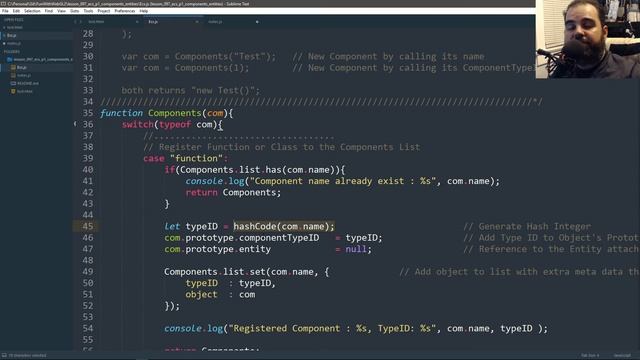Switch to the Ecs.js editor tab
The height and width of the screenshot is (360, 640).
tap(153, 22)
